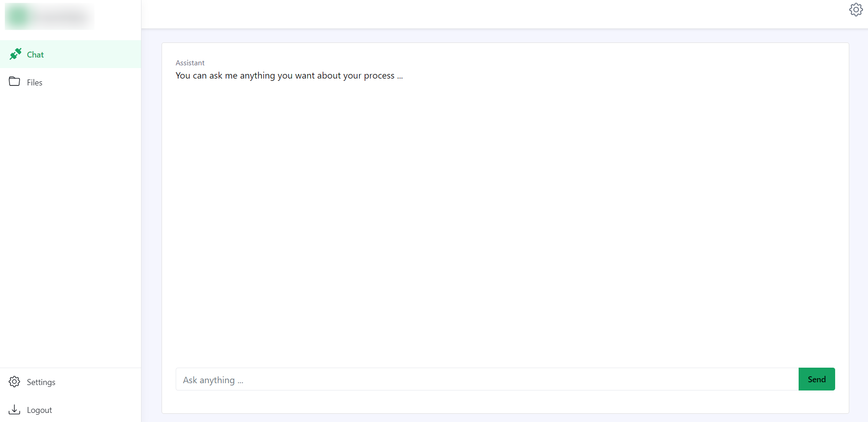
Task: Click the word "anything" in the assistant message
Action: [x=257, y=76]
